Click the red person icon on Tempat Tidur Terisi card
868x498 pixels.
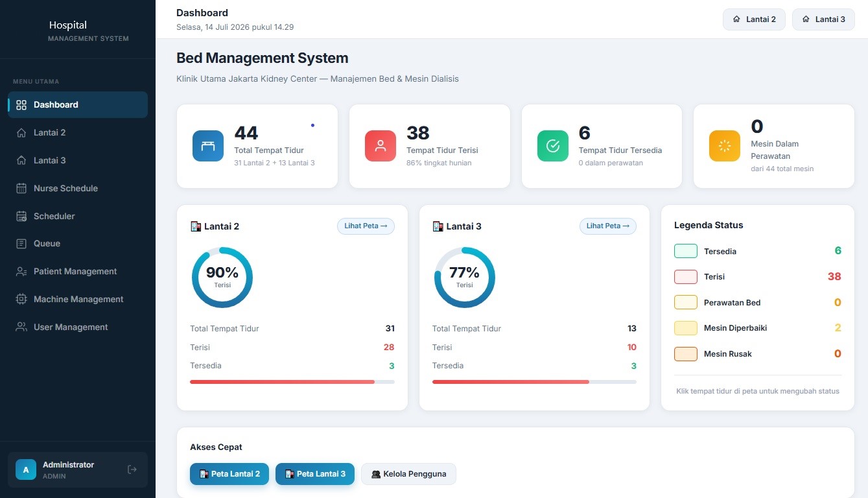tap(381, 146)
